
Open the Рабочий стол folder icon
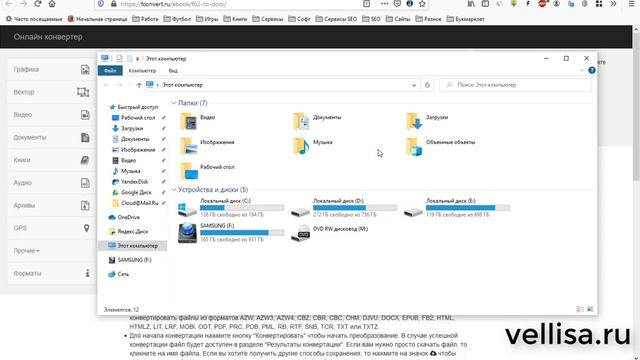189,171
